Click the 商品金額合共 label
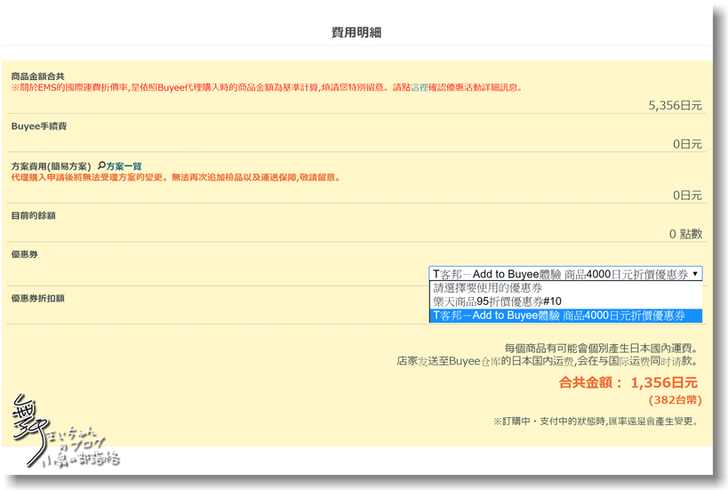Viewport: 728px width, 490px height. (38, 76)
